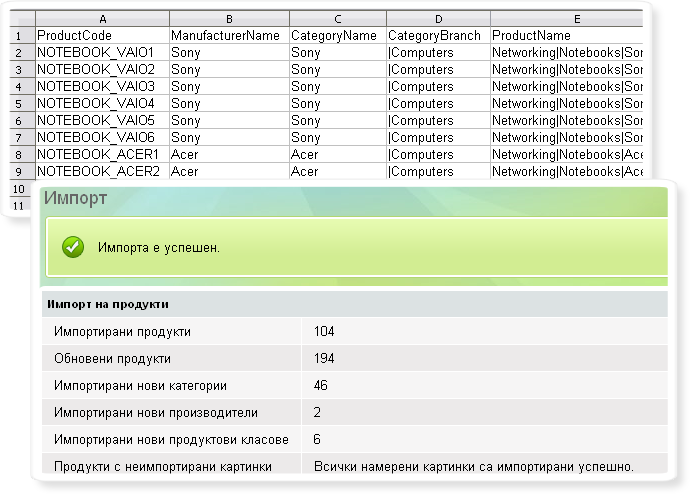Viewport: 690px width, 494px height.
Task: Click row 1 header number
Action: (x=18, y=35)
